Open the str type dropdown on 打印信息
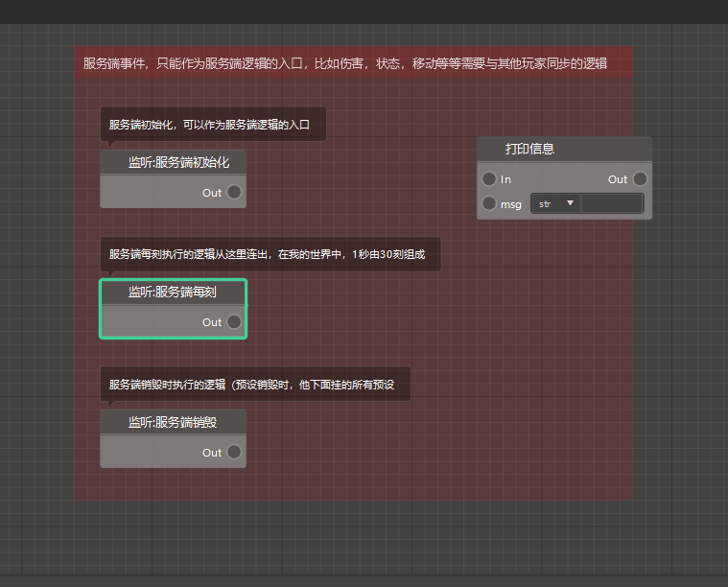Image resolution: width=728 pixels, height=587 pixels. (555, 203)
